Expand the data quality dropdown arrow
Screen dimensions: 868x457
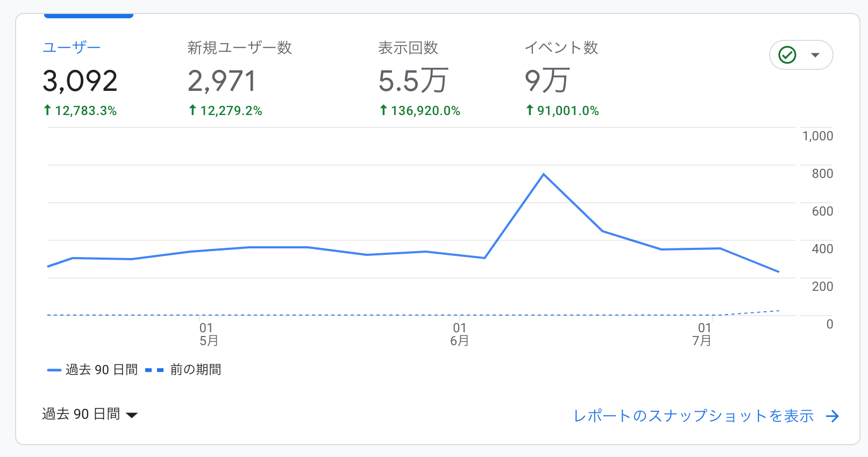815,55
